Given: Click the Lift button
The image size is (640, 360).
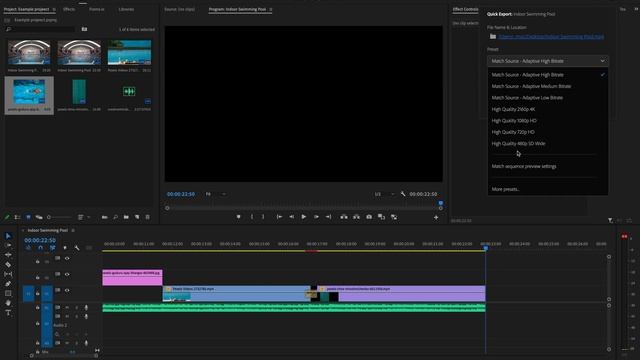Looking at the screenshot, I should (344, 217).
